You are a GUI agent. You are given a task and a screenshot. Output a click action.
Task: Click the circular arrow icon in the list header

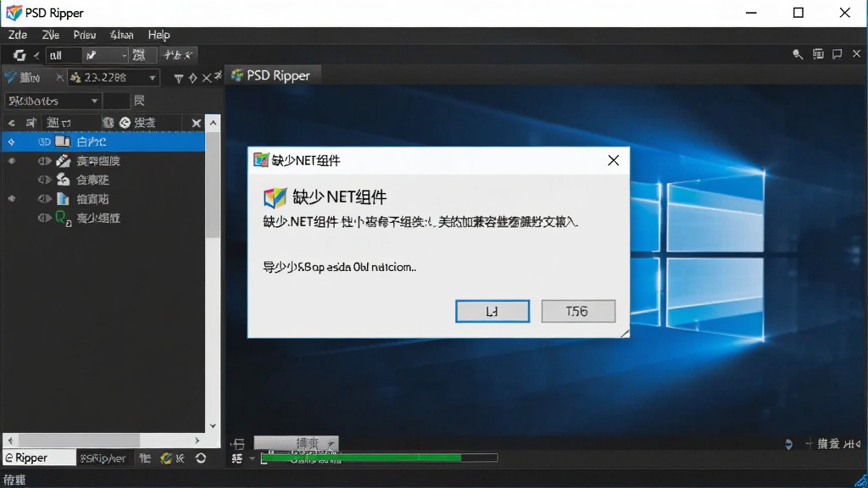pos(125,123)
